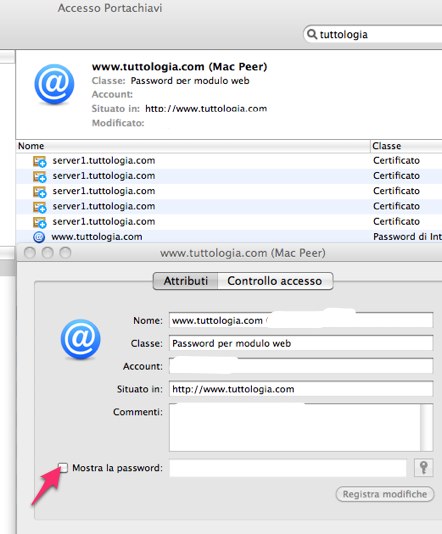Select first server1.tuttologia.com certificate icon

40,161
